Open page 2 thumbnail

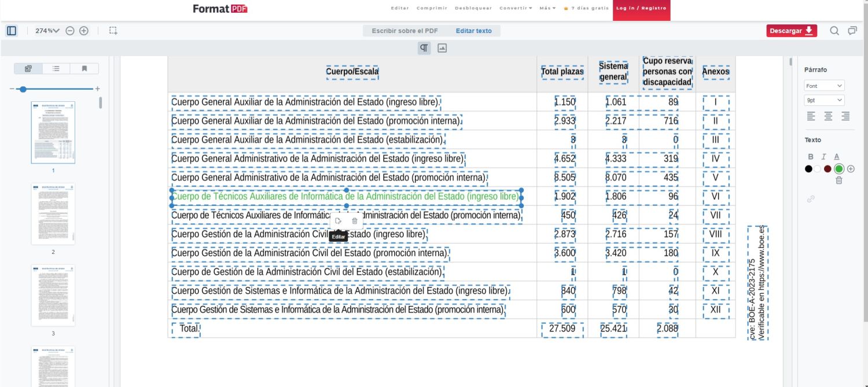pos(53,214)
